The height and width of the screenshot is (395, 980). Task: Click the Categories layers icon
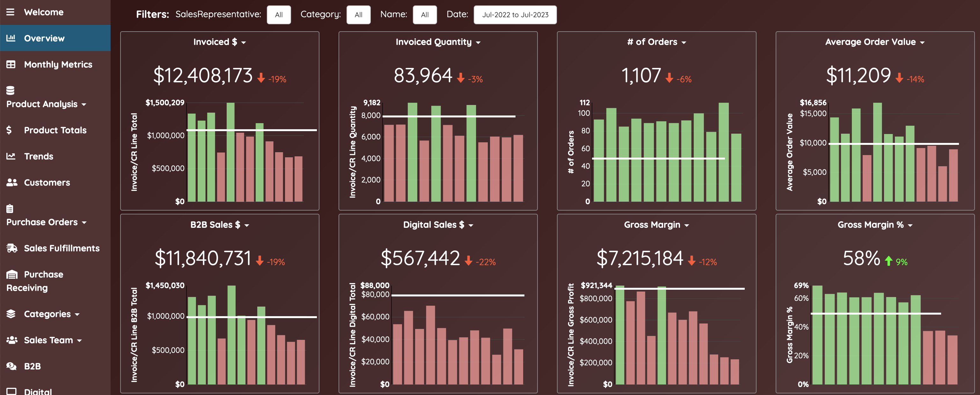pyautogui.click(x=11, y=314)
